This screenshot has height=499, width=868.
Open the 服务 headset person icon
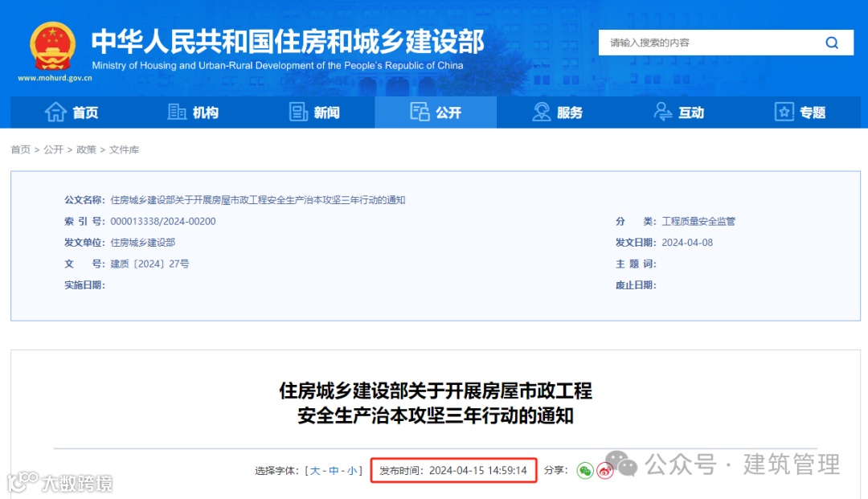541,112
